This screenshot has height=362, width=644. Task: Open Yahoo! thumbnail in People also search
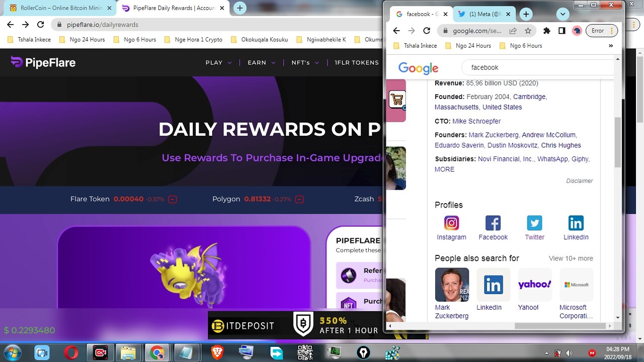coord(535,285)
